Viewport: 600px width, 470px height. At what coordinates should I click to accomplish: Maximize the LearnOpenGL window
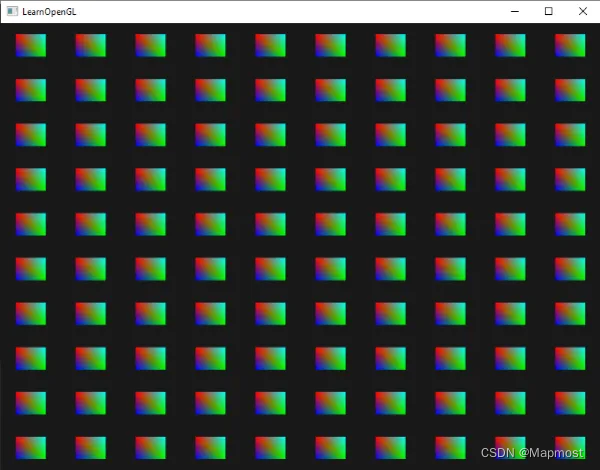click(x=548, y=11)
